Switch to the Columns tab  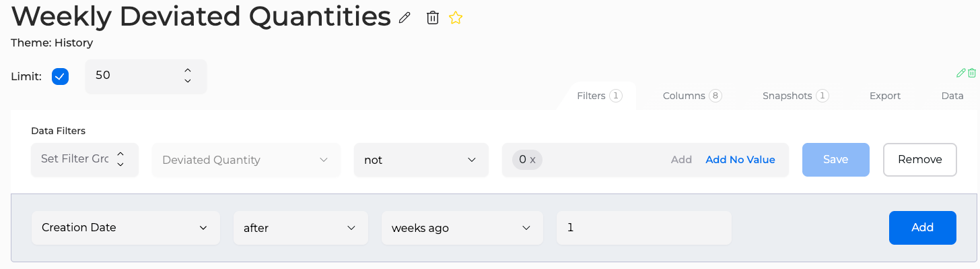pyautogui.click(x=692, y=96)
